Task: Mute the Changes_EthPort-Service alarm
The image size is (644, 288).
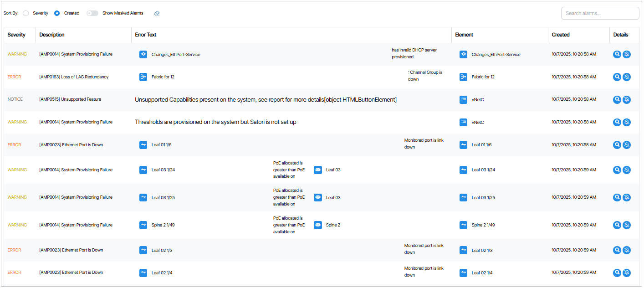Action: point(627,54)
